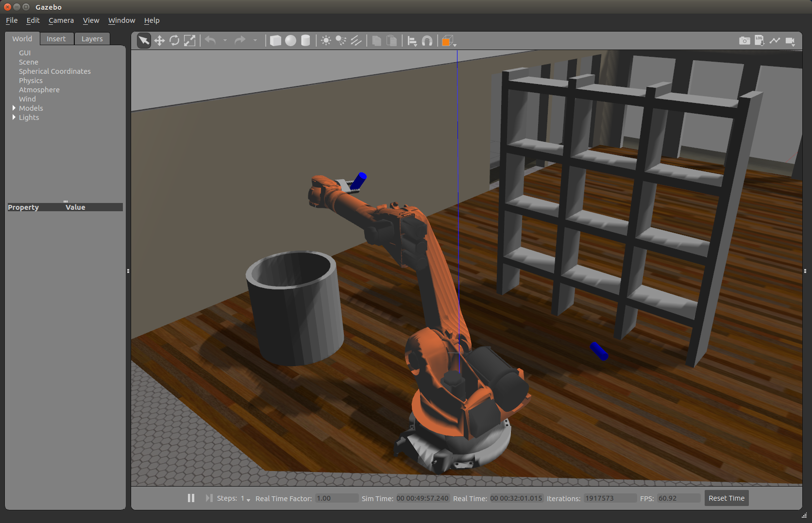Insert a box shape
812x523 pixels.
[275, 41]
